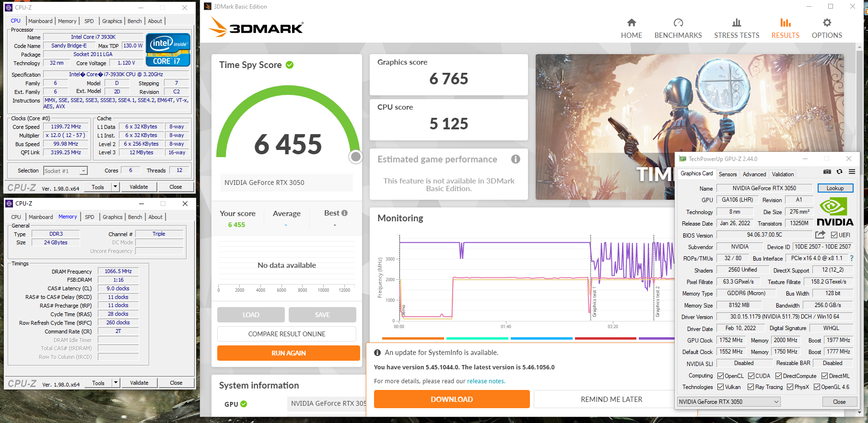Expand the Socket #1 selection dropdown
Screen dimensions: 868x423
pyautogui.click(x=83, y=171)
